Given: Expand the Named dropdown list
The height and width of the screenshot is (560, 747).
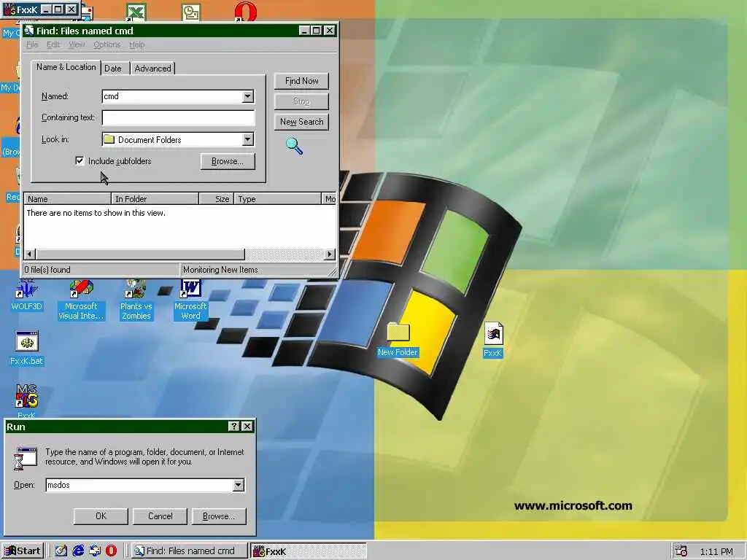Looking at the screenshot, I should [x=248, y=96].
